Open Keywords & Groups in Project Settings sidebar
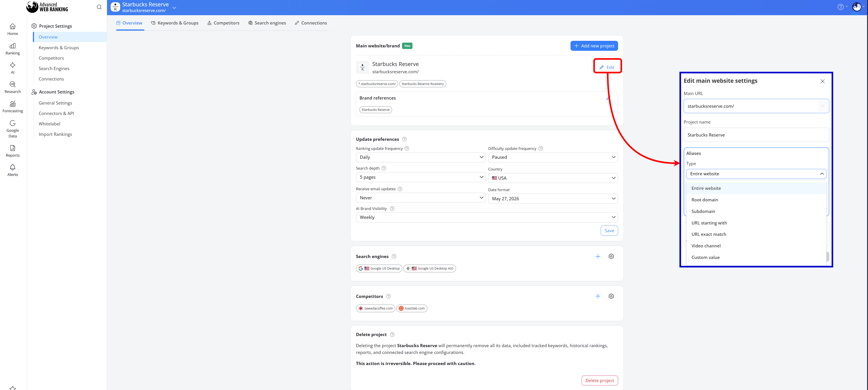The width and height of the screenshot is (868, 390). tap(59, 48)
